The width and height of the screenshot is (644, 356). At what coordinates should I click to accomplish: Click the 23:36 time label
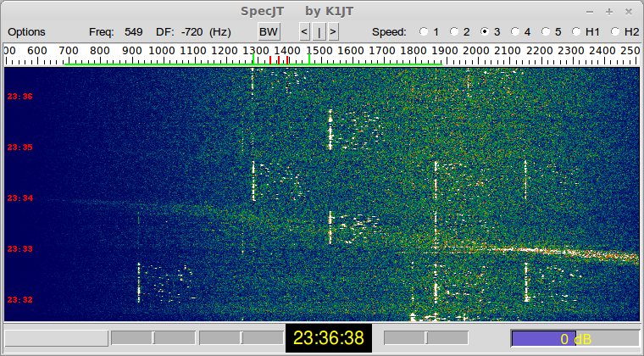tap(19, 97)
